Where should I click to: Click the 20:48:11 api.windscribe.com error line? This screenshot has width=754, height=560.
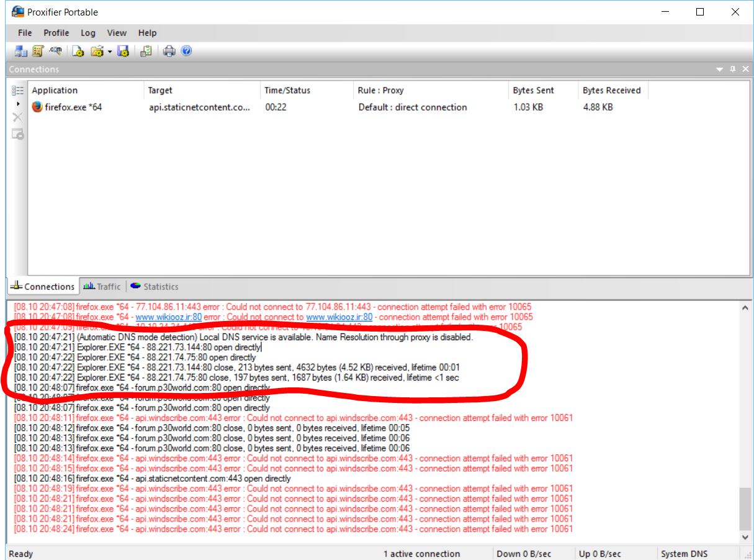pyautogui.click(x=293, y=418)
